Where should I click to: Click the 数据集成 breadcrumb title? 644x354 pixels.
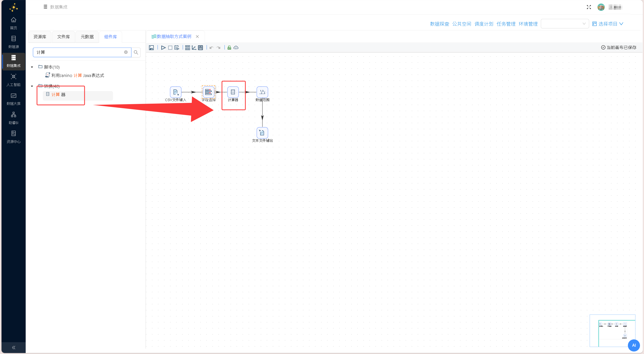click(59, 7)
